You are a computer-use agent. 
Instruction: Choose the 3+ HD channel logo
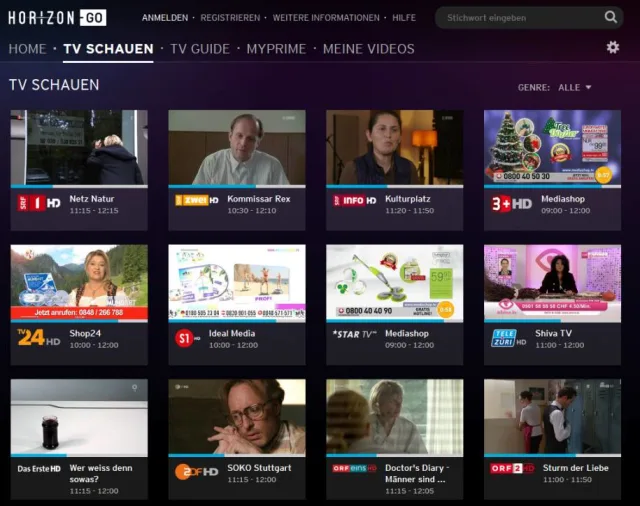[x=512, y=203]
